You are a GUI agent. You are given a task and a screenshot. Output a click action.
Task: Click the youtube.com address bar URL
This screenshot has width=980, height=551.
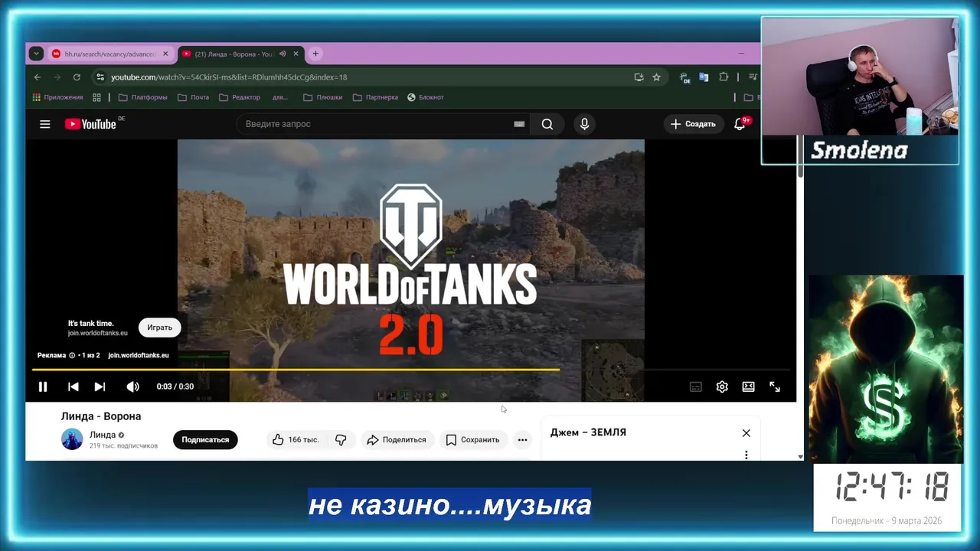tap(229, 77)
